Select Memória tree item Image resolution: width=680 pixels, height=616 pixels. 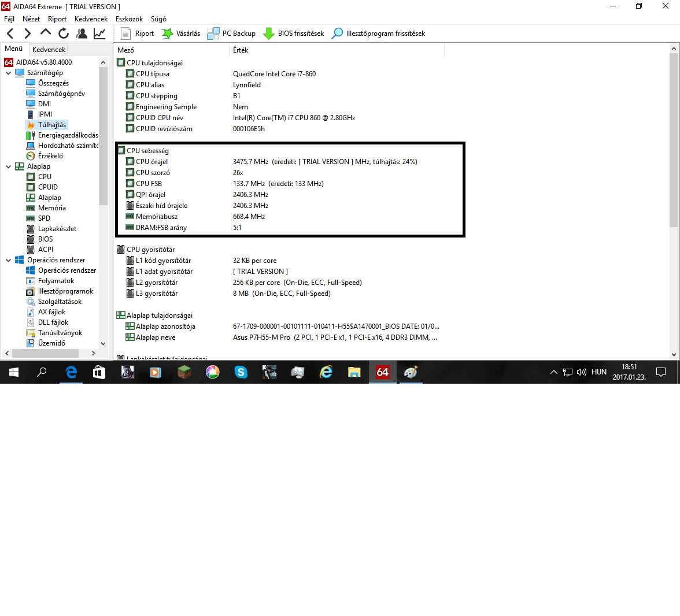pyautogui.click(x=51, y=208)
